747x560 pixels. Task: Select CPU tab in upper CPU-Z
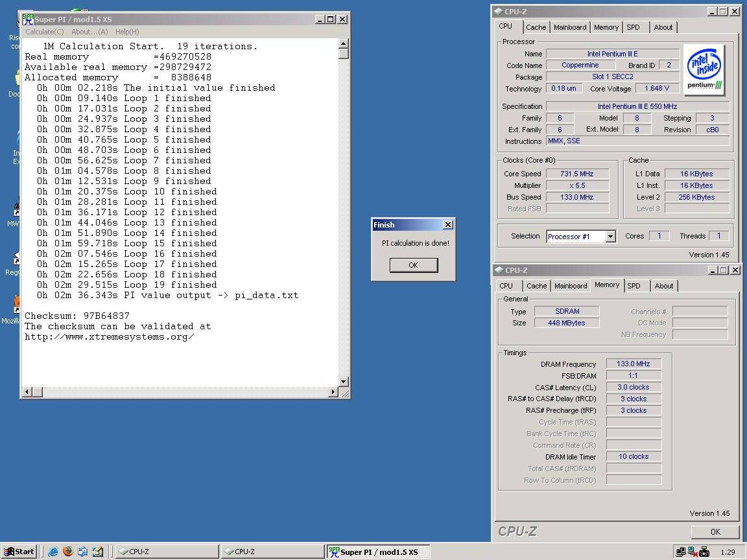coord(506,26)
